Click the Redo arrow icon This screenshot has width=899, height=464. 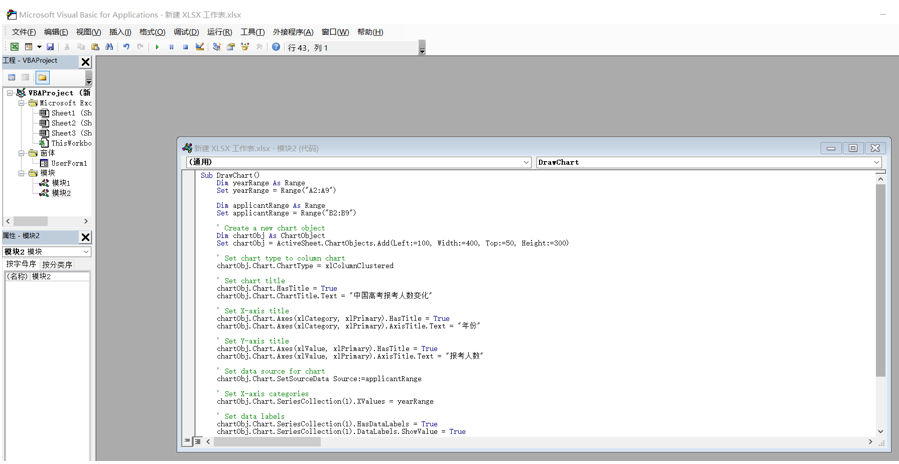click(140, 47)
